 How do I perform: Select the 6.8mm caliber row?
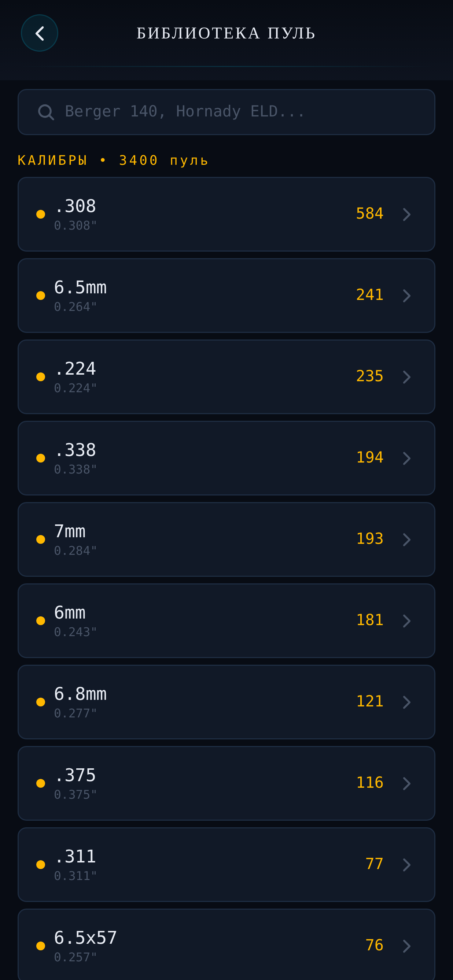[x=226, y=702]
